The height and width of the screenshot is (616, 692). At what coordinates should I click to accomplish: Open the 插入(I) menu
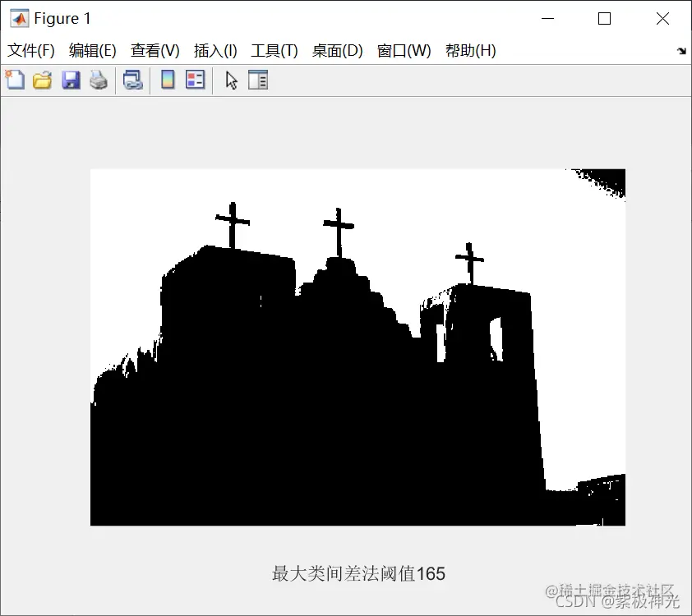coord(215,50)
